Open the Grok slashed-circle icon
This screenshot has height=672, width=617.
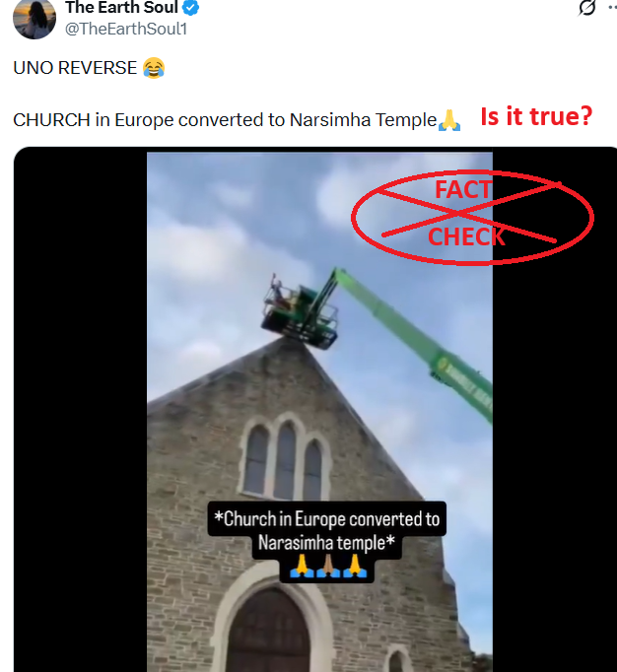tap(587, 7)
